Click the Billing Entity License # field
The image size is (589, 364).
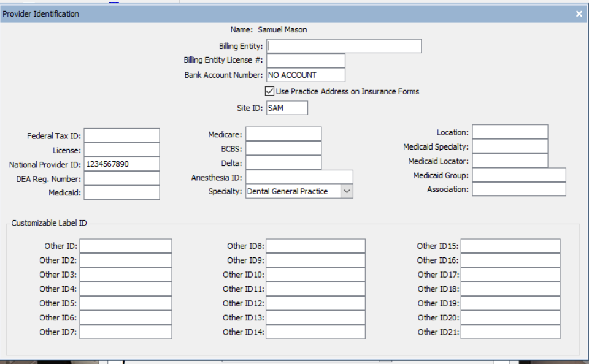(306, 61)
